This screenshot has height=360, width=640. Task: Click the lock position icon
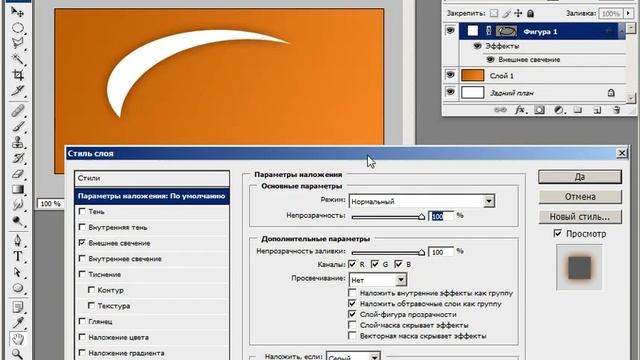click(x=518, y=13)
